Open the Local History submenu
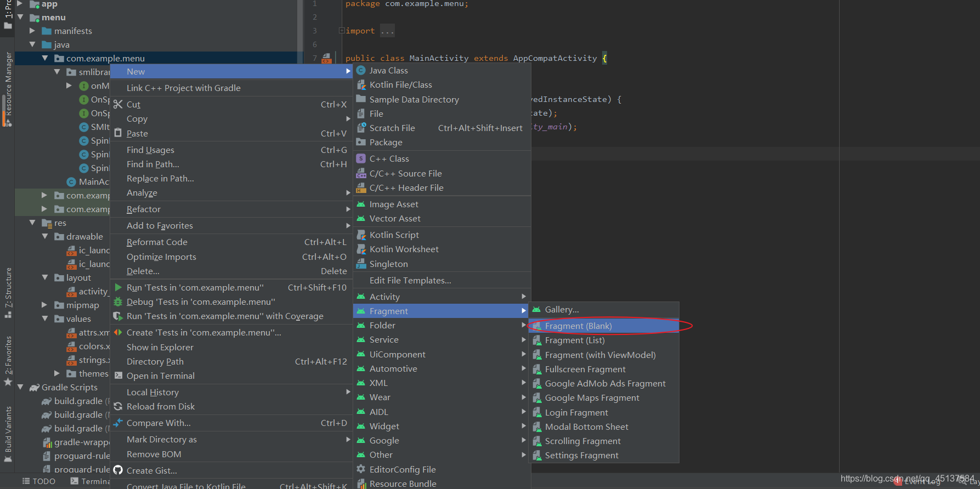 (231, 392)
